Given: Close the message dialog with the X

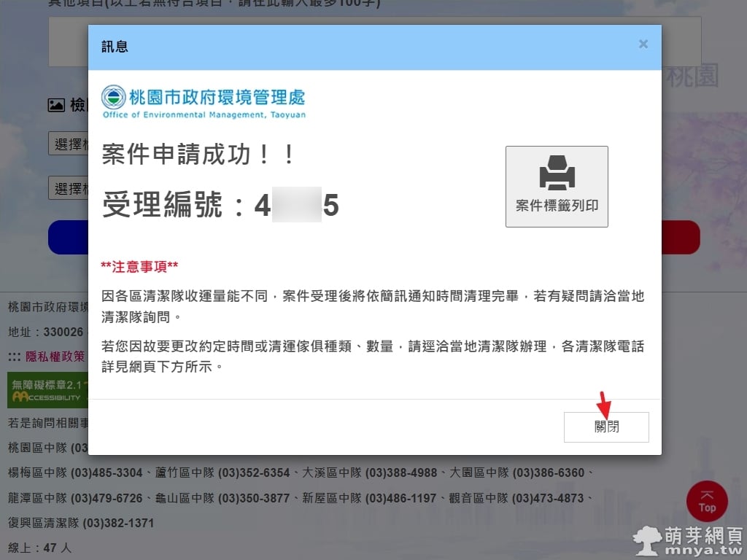Looking at the screenshot, I should (643, 44).
